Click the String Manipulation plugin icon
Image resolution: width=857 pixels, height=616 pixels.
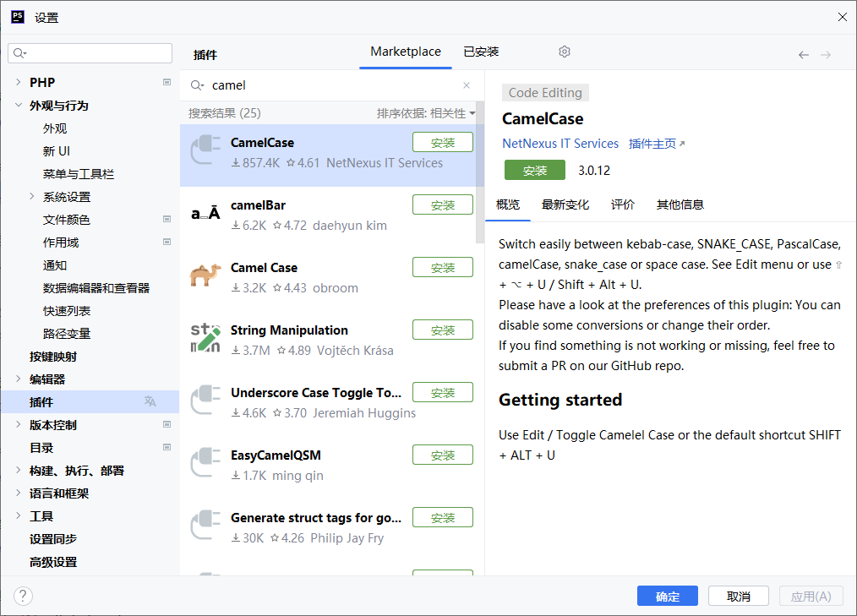[x=205, y=338]
